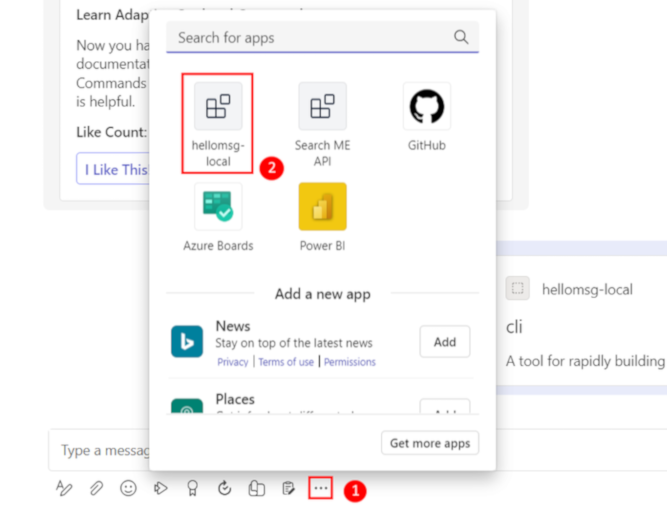This screenshot has height=513, width=667.
Task: Open the GitHub app
Action: (427, 117)
